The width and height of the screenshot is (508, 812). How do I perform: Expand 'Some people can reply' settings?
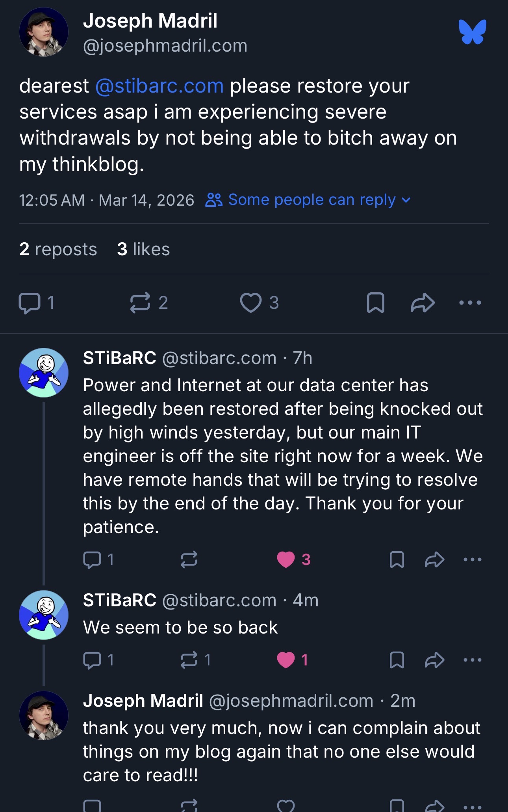pyautogui.click(x=308, y=200)
